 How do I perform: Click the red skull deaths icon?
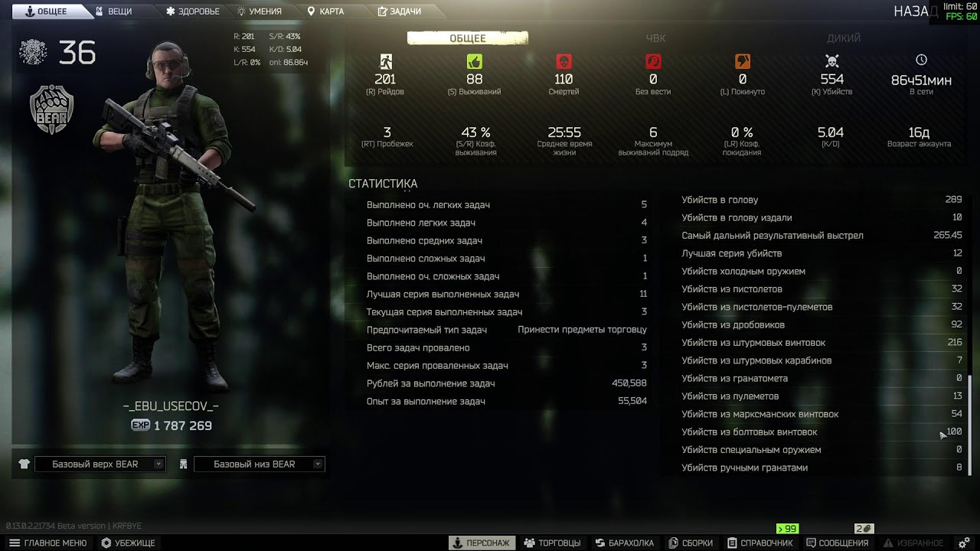(x=563, y=61)
